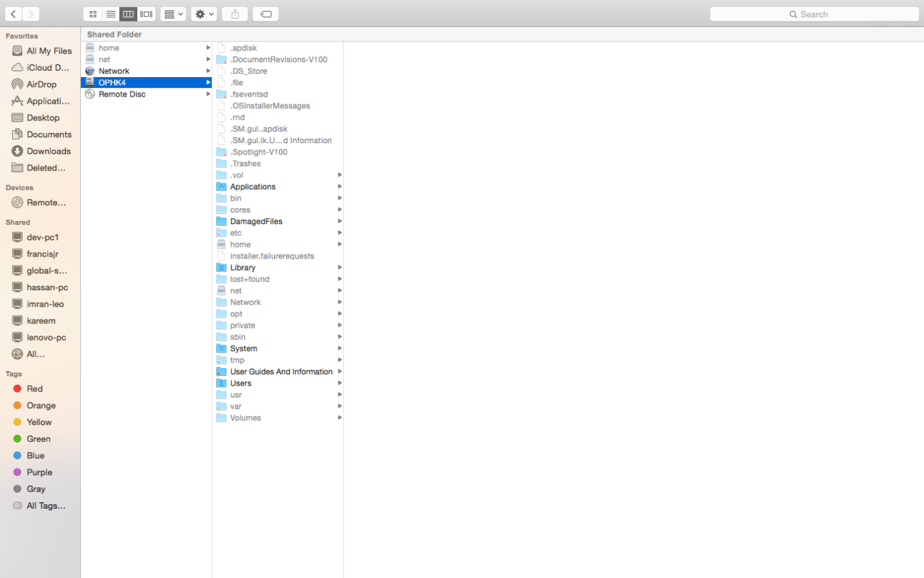Open the Arrange items dropdown
924x578 pixels.
pyautogui.click(x=173, y=14)
